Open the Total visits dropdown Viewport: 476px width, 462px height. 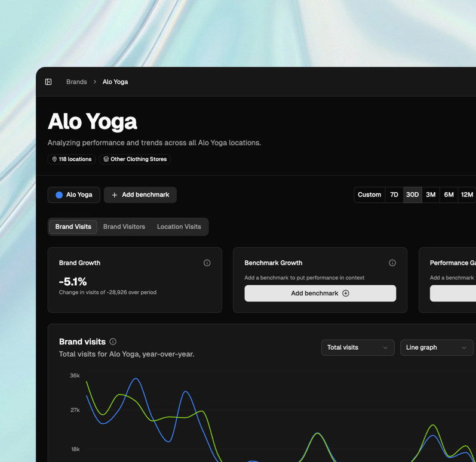(357, 347)
